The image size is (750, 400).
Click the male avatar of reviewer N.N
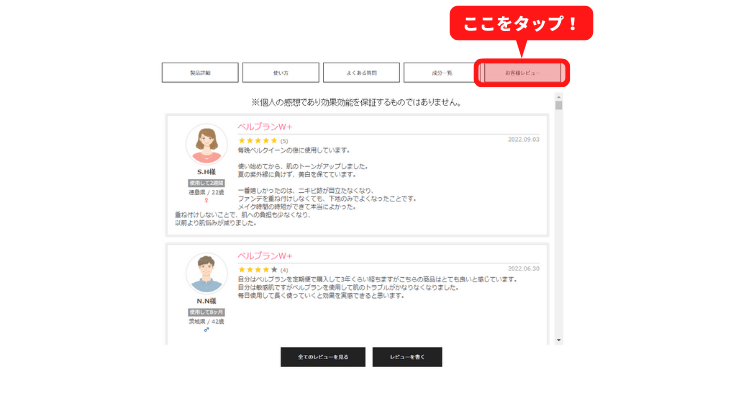(207, 273)
